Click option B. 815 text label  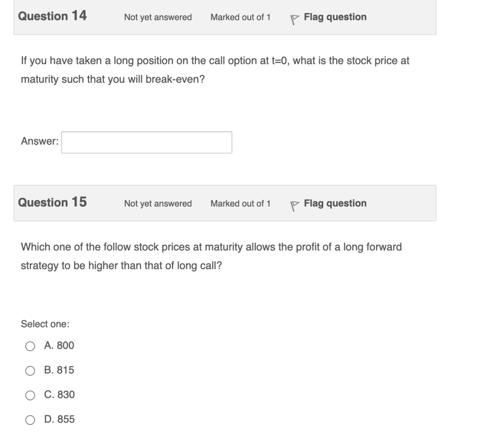(59, 370)
